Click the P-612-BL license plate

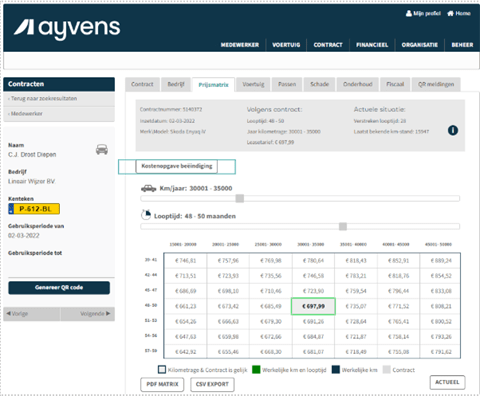(x=34, y=209)
